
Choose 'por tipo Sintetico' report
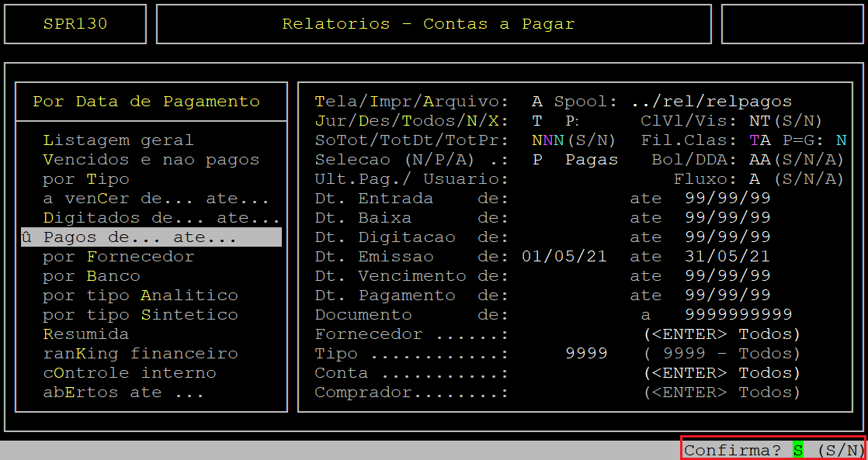140,315
